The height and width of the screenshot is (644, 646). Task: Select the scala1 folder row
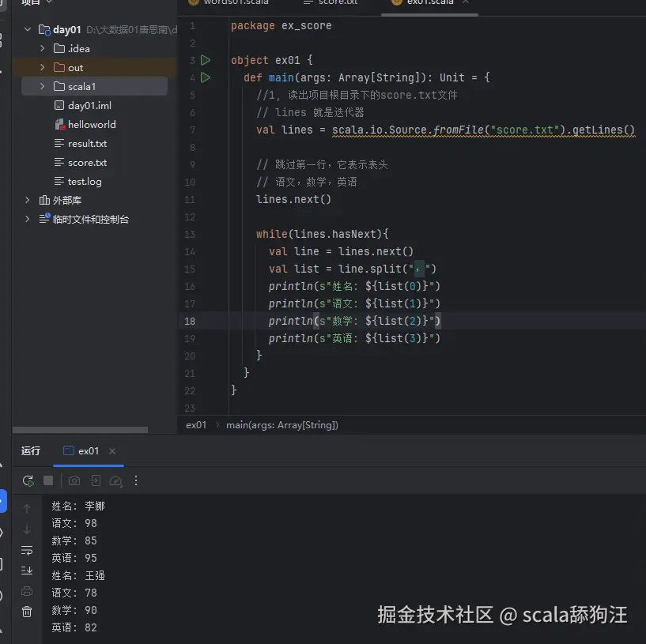(94, 86)
